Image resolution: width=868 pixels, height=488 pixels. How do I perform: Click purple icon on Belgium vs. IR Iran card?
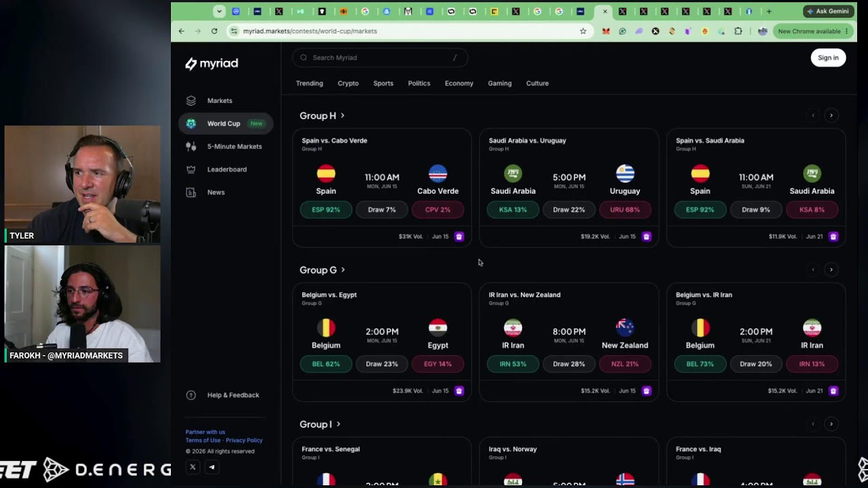coord(833,391)
